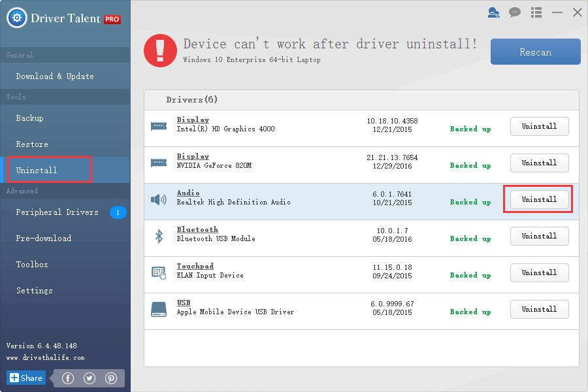Uninstall NVIDIA GeForce 820M driver
Viewport: 588px width, 392px height.
[x=539, y=163]
